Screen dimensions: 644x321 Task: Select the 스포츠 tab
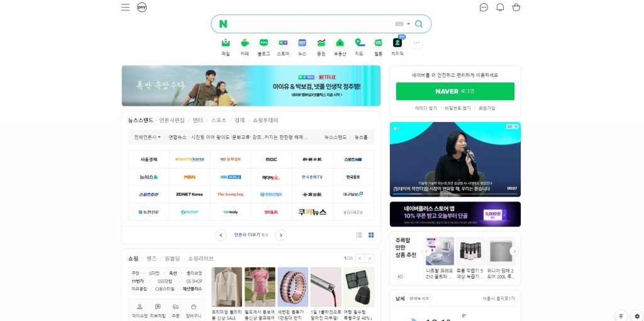[218, 120]
